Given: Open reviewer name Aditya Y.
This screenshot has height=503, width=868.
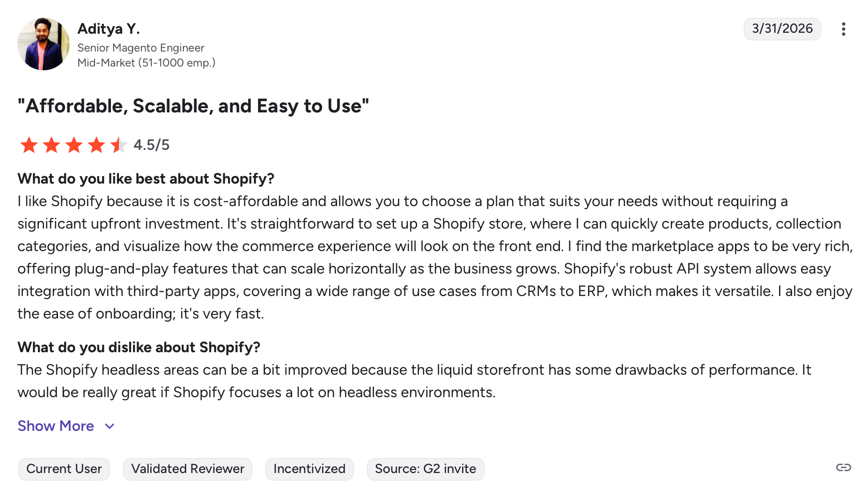Looking at the screenshot, I should pos(109,29).
